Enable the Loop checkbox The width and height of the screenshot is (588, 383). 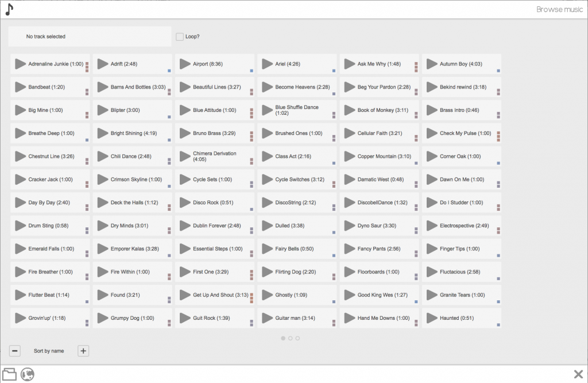tap(179, 36)
